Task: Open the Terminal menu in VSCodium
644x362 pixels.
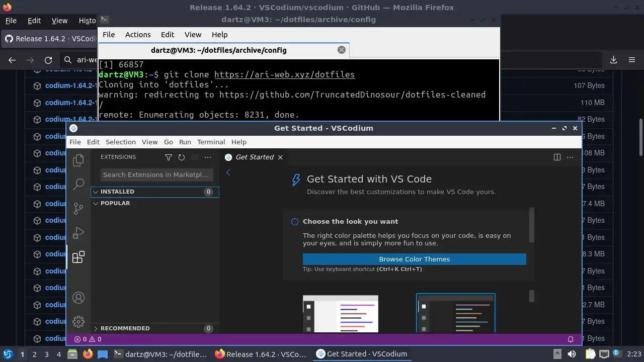Action: click(211, 142)
